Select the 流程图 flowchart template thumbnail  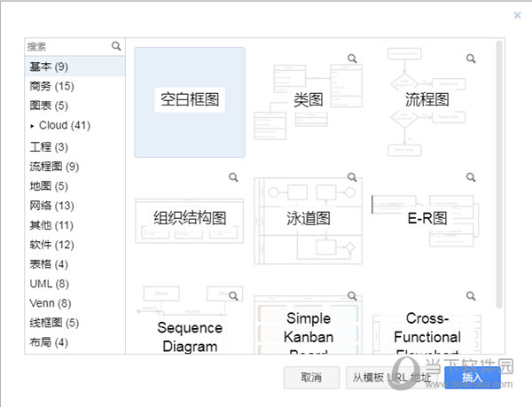[426, 102]
